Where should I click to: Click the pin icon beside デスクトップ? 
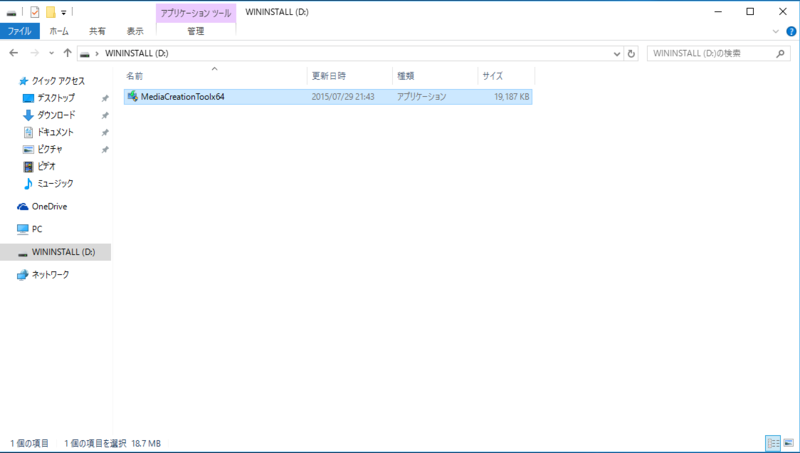tap(105, 98)
